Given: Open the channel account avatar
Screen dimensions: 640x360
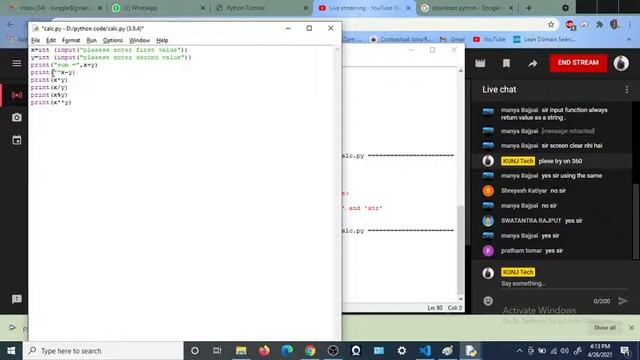Looking at the screenshot, I should coord(621,63).
